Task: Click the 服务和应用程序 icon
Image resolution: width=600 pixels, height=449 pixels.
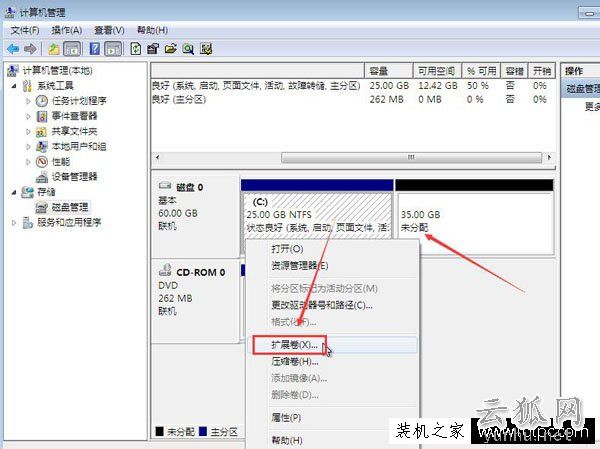Action: pyautogui.click(x=28, y=222)
